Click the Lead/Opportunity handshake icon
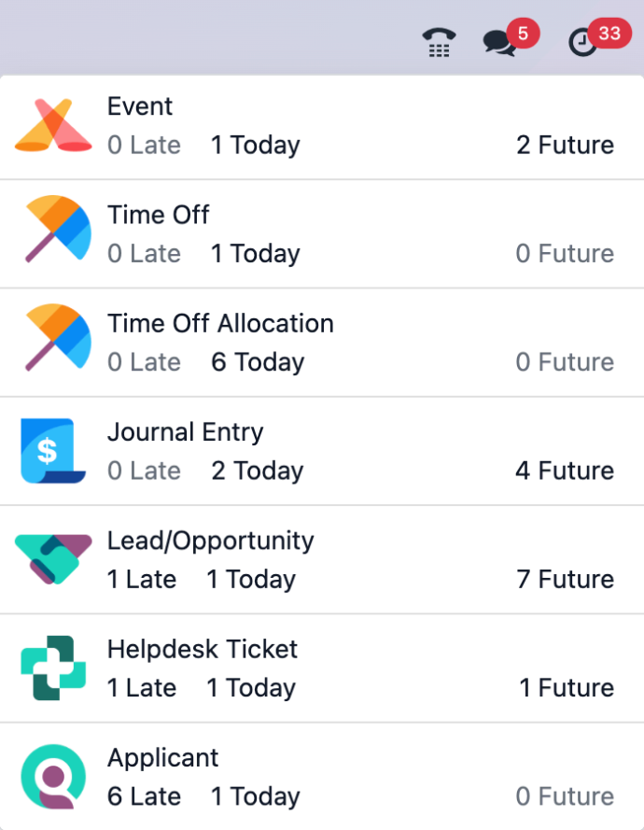This screenshot has width=644, height=830. [x=53, y=560]
